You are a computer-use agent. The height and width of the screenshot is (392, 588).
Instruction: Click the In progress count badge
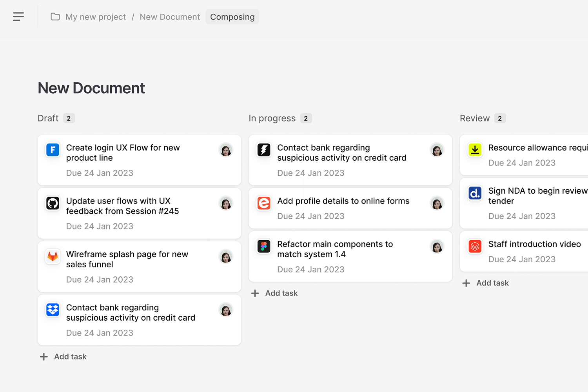click(306, 118)
